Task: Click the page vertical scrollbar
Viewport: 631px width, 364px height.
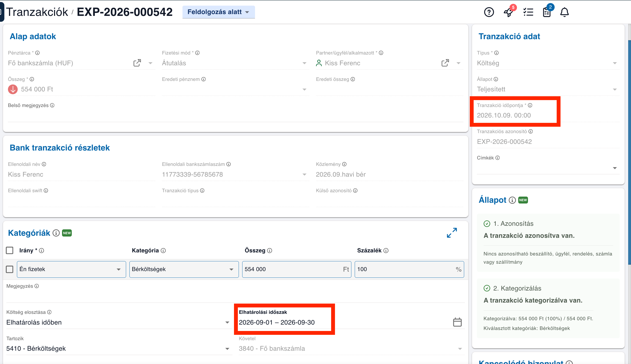Action: [629, 152]
